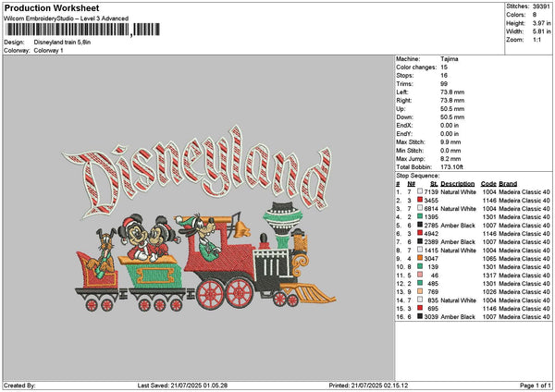
Task: Click the white swatch for stop 3 (6814 stitches)
Action: point(420,208)
